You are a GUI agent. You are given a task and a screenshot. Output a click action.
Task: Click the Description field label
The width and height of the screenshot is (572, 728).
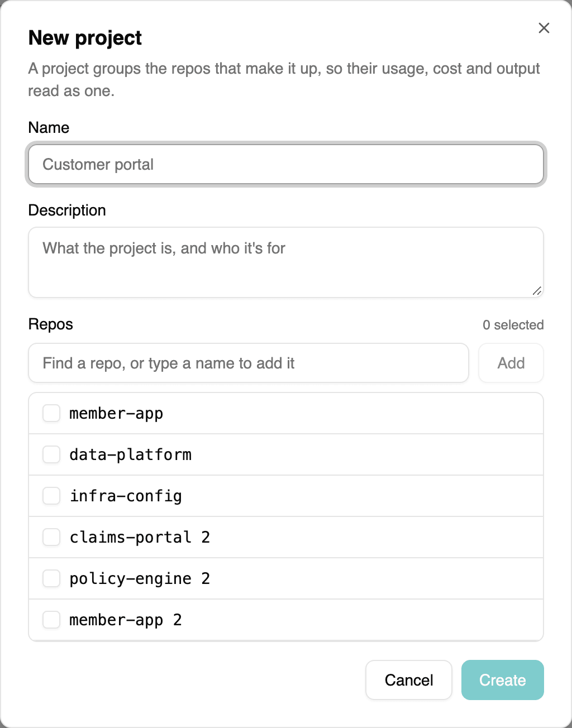(x=67, y=210)
